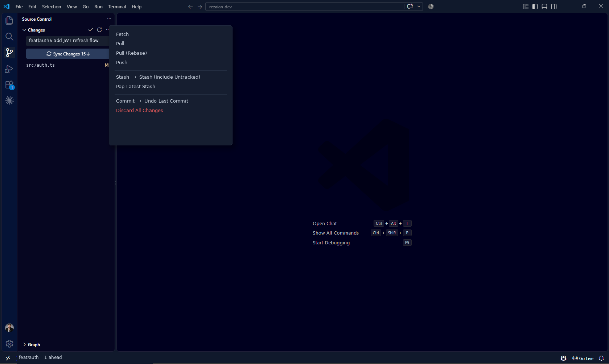
Task: Click the commit message input field
Action: tap(68, 41)
